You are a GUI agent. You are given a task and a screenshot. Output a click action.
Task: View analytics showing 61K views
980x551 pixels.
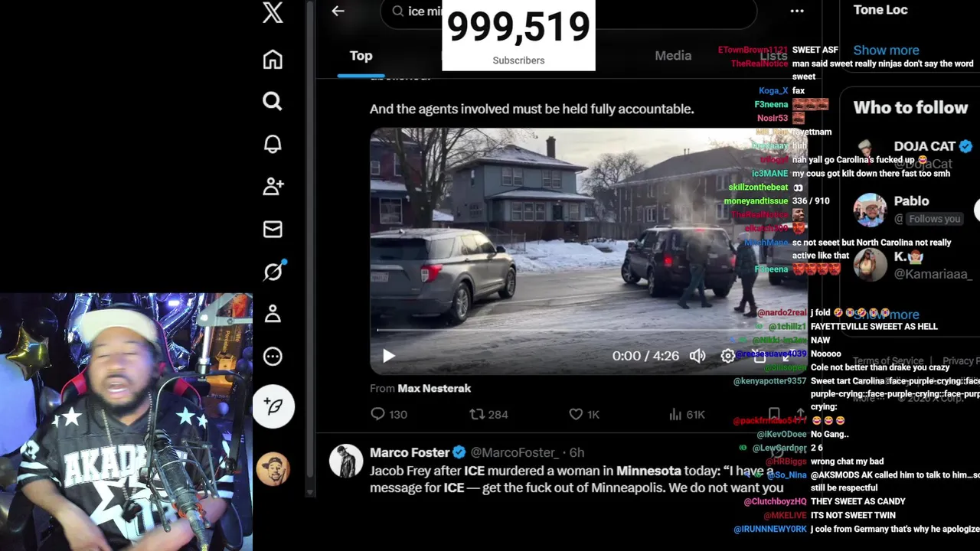(687, 414)
